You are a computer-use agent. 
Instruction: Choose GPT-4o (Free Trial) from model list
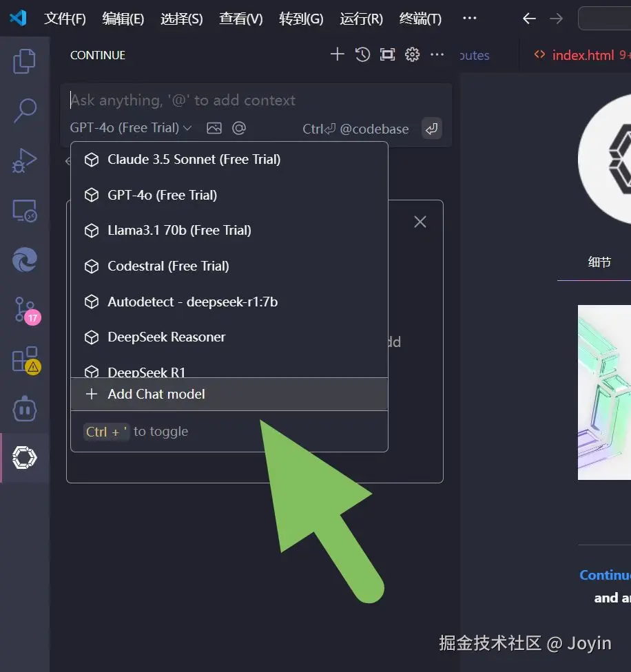(229, 195)
